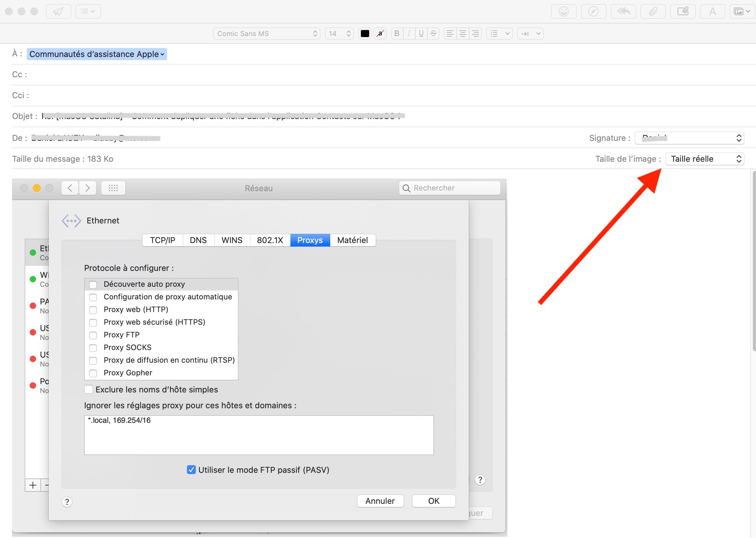The width and height of the screenshot is (756, 538).
Task: Switch to the DNS tab
Action: point(198,240)
